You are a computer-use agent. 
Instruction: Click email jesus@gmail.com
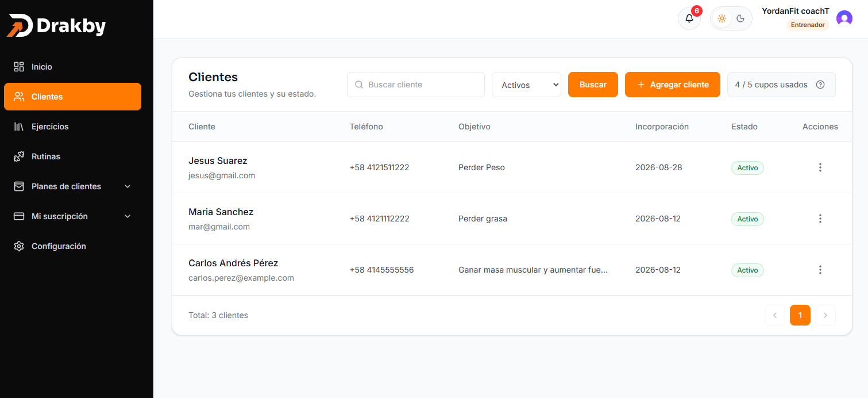(222, 175)
